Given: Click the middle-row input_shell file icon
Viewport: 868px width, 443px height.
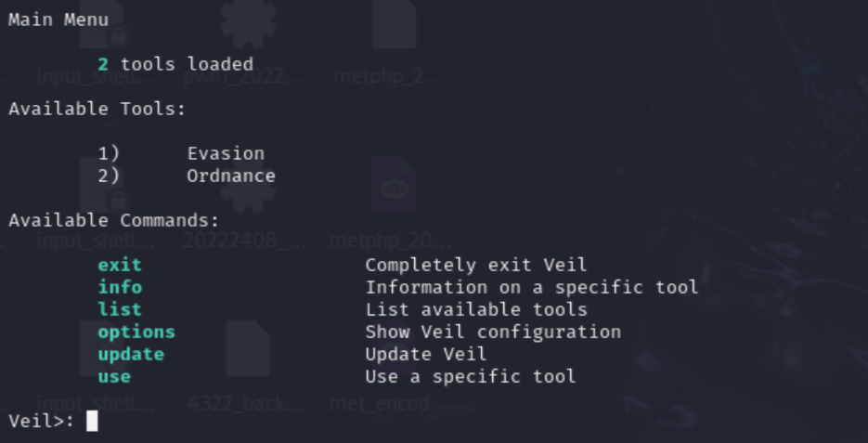Looking at the screenshot, I should pyautogui.click(x=102, y=186).
